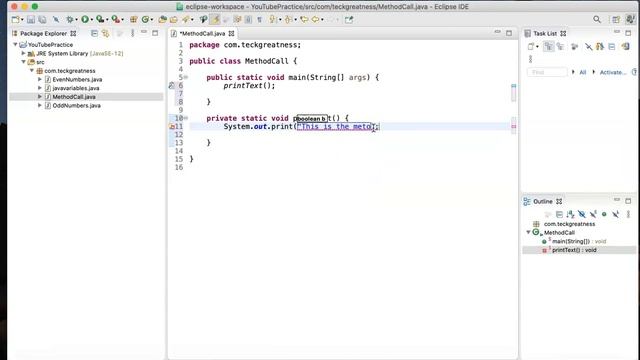Select the *MethodCall.java editor tab
The height and width of the screenshot is (360, 640).
(x=202, y=33)
